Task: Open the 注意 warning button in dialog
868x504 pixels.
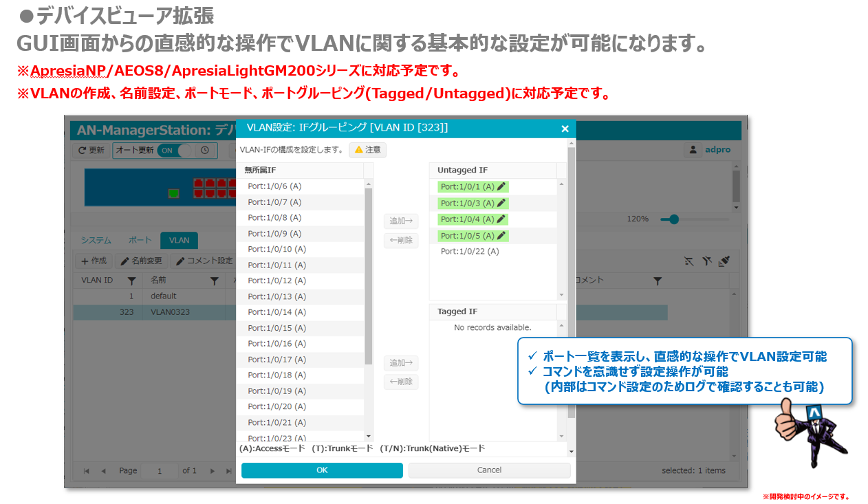Action: pyautogui.click(x=368, y=149)
